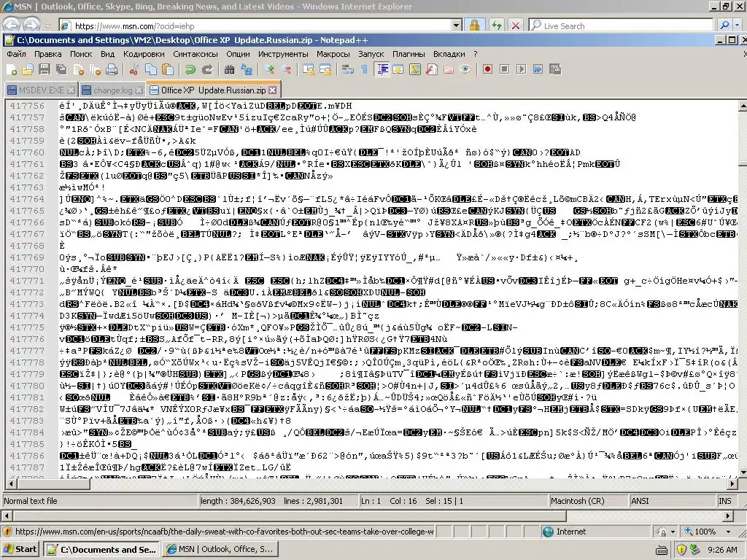Click the Cut scissors icon
This screenshot has height=560, width=747.
(x=134, y=69)
